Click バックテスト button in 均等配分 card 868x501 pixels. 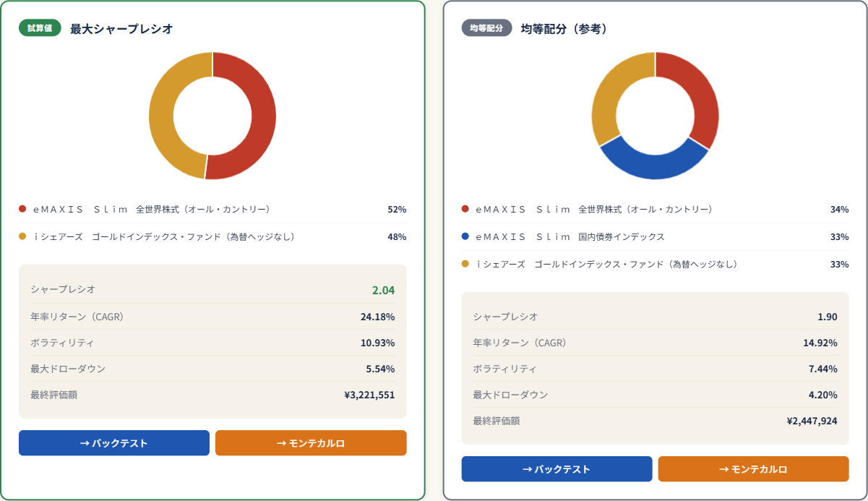pos(557,469)
